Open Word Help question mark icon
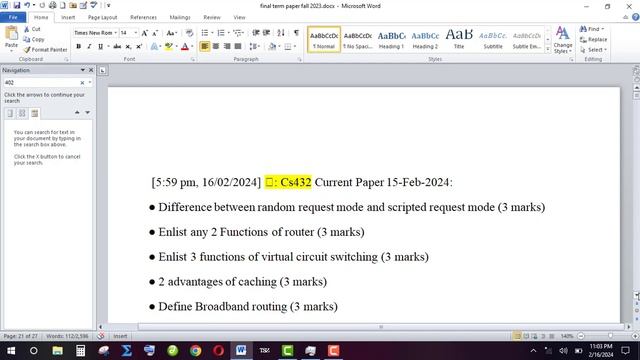This screenshot has width=640, height=360. click(x=636, y=17)
